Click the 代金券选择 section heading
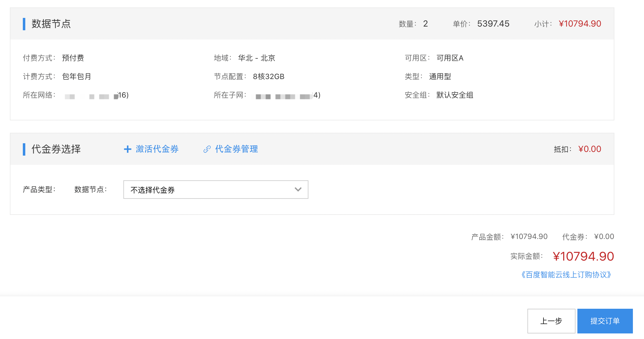 [56, 149]
